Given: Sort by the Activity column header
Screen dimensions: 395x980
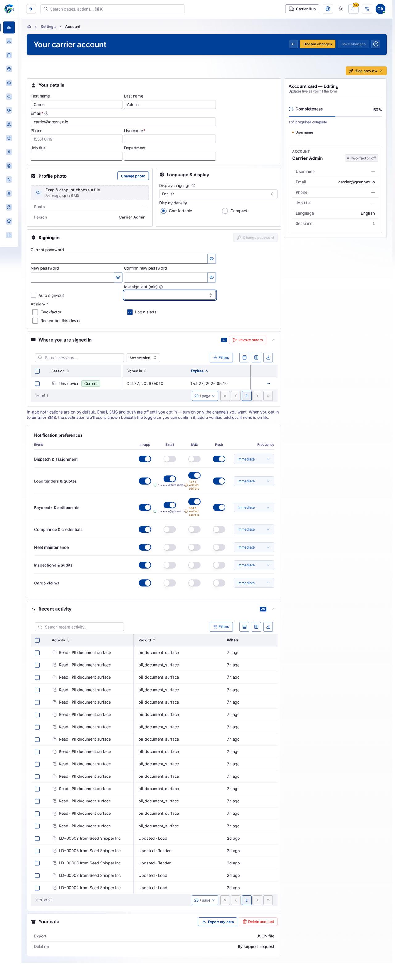Looking at the screenshot, I should click(60, 640).
